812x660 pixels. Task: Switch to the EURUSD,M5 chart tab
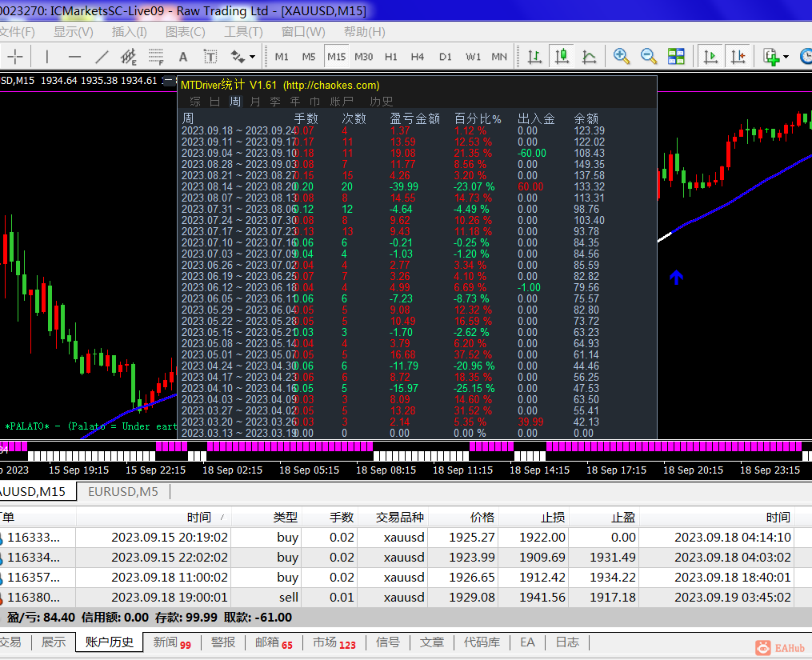point(123,492)
